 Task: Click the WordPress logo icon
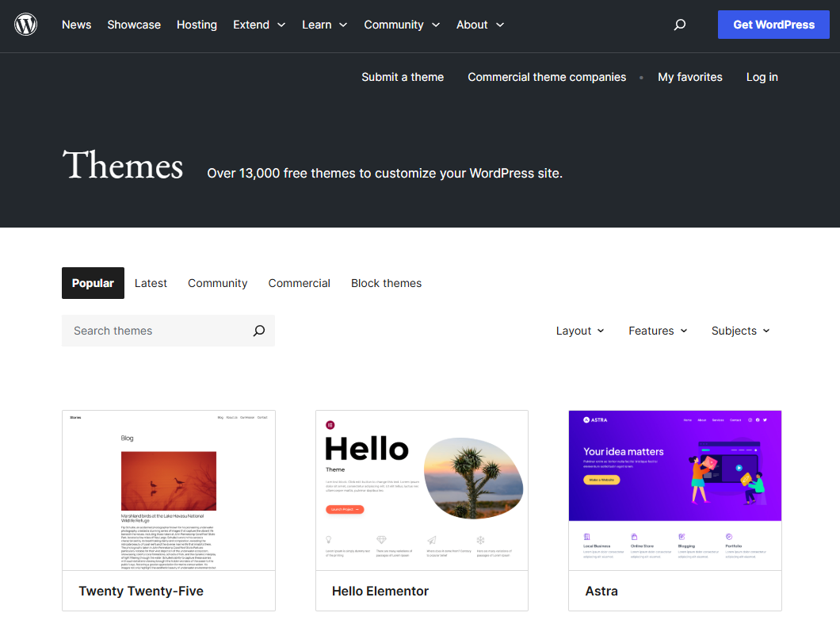pos(26,25)
